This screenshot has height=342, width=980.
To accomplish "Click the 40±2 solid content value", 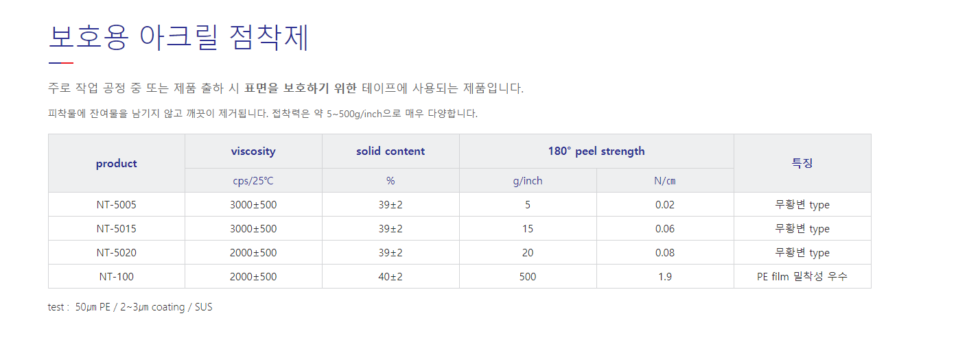I will point(390,276).
